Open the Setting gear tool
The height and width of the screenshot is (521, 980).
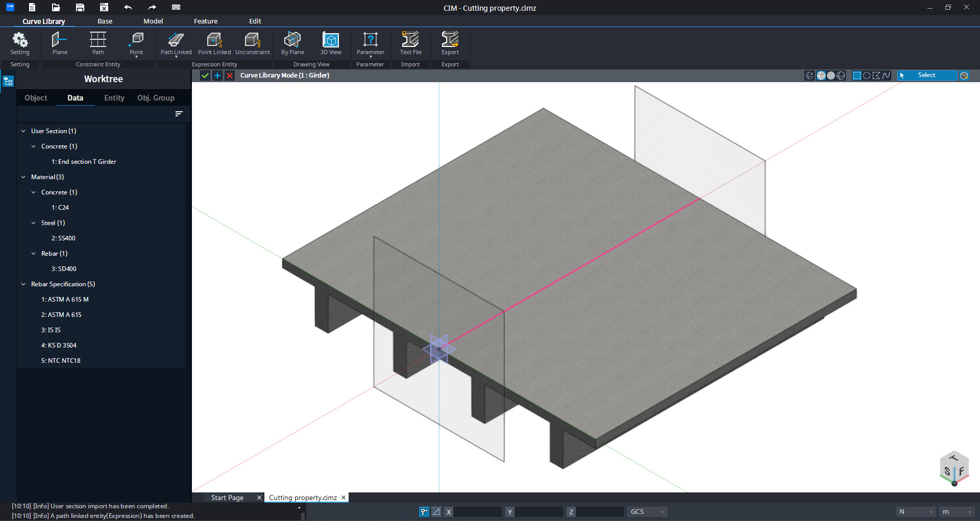(20, 43)
